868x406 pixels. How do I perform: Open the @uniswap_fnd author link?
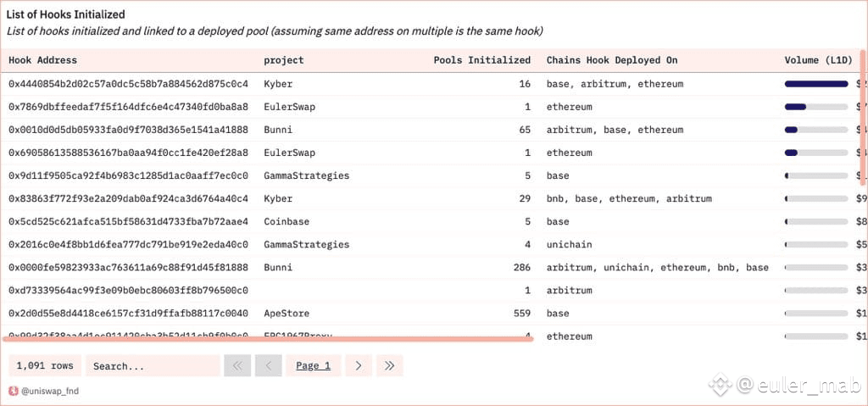point(50,391)
